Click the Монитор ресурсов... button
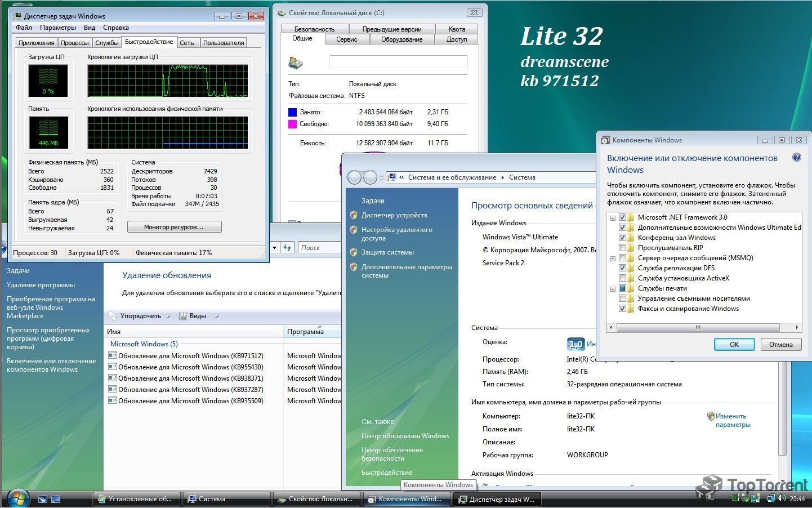 pyautogui.click(x=175, y=227)
